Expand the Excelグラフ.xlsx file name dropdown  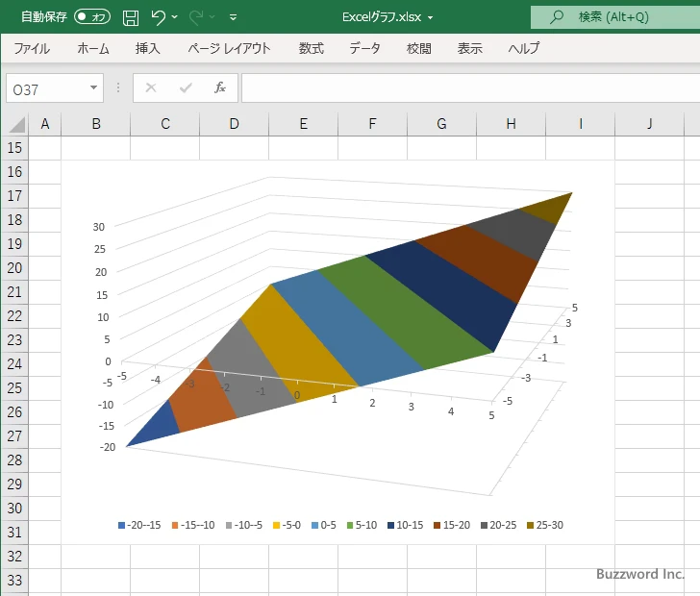[x=431, y=18]
